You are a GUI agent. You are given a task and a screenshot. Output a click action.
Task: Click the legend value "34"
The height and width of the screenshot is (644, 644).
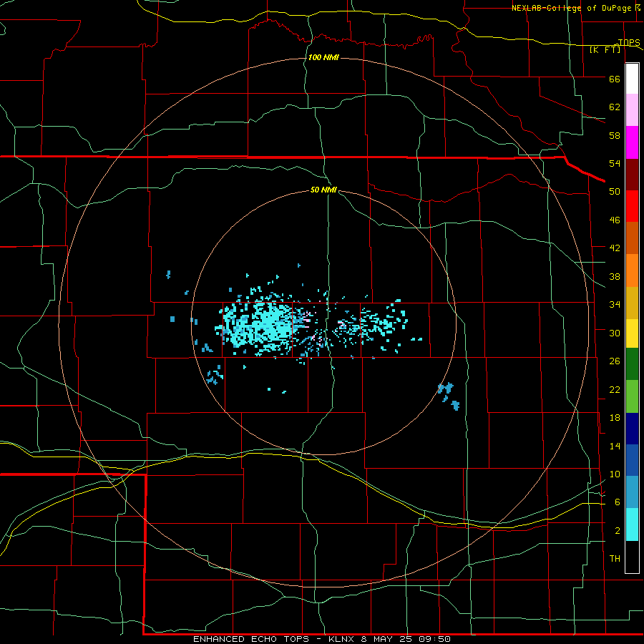click(615, 304)
